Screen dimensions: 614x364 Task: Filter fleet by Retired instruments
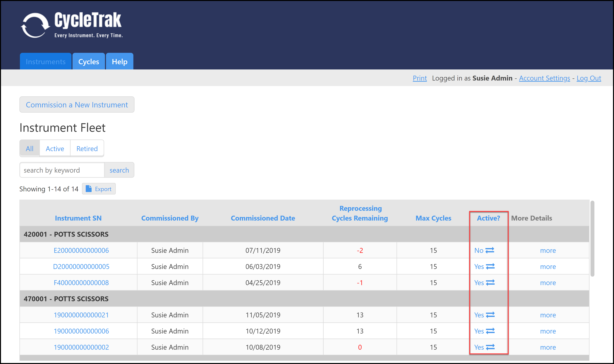click(x=87, y=149)
